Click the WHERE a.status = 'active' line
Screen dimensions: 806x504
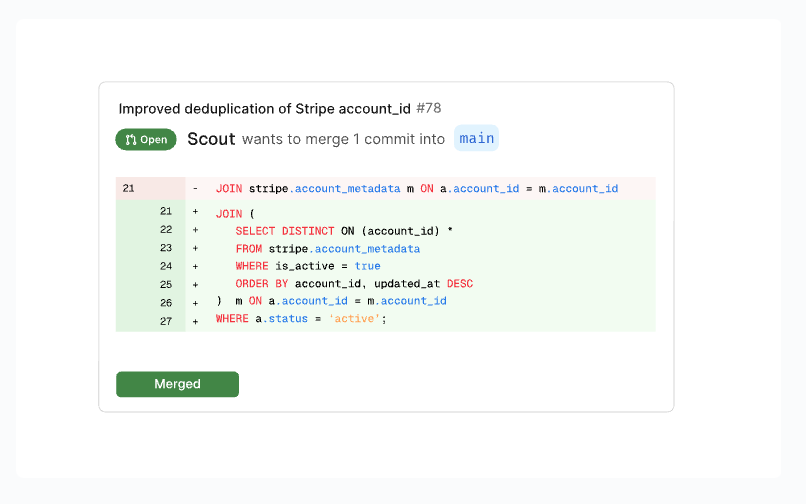pos(301,318)
